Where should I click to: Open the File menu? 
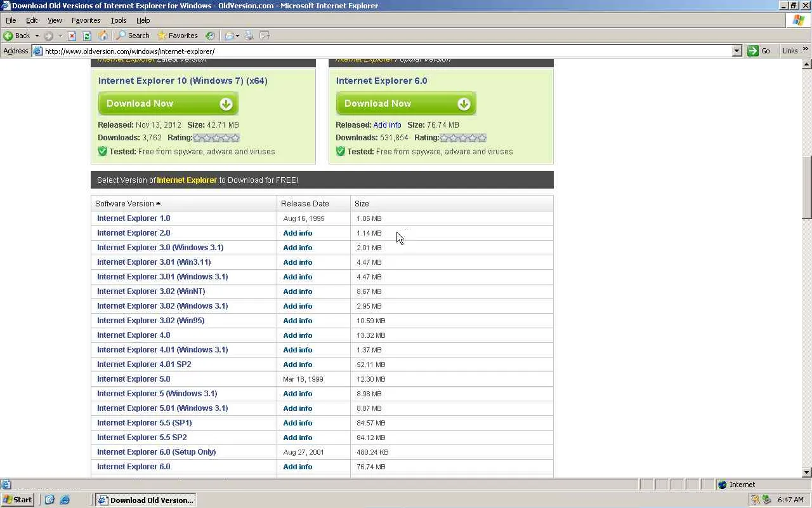(x=11, y=20)
